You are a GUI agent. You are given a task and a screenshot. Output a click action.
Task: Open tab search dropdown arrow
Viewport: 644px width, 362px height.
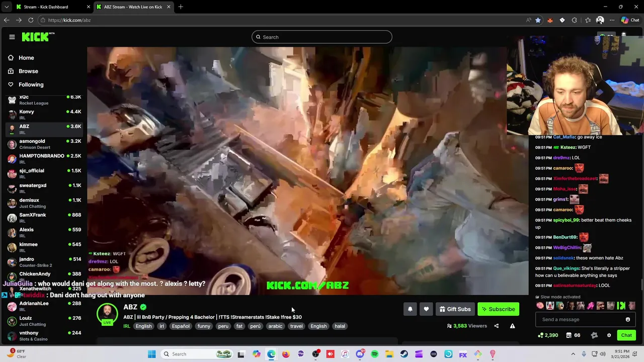pos(6,7)
